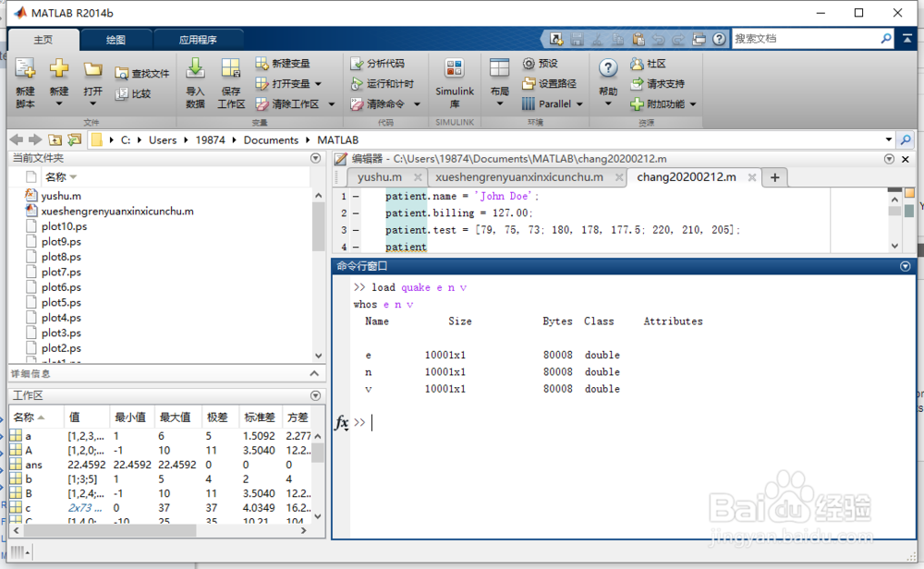924x569 pixels.
Task: Click Import Data (导入数据)
Action: pyautogui.click(x=195, y=84)
